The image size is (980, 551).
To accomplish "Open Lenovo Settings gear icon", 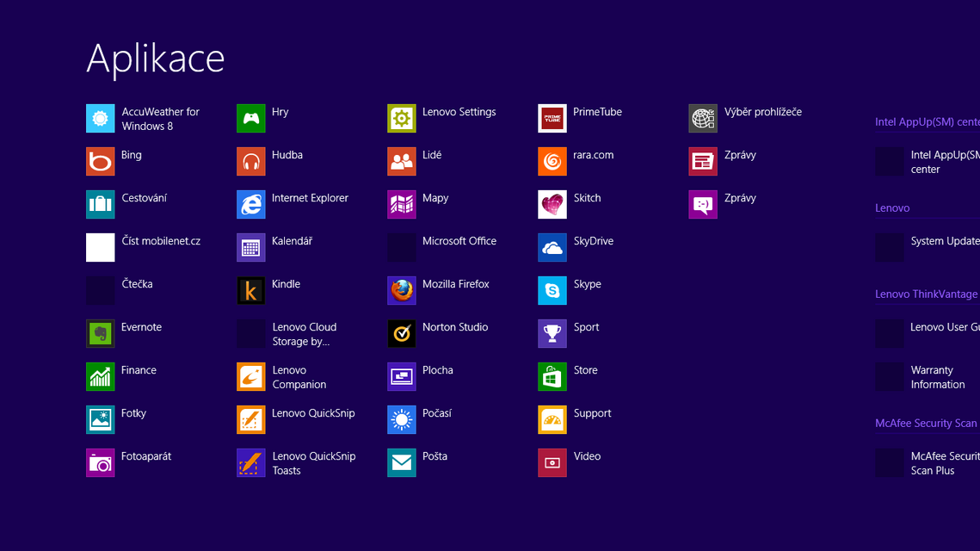I will pyautogui.click(x=402, y=119).
